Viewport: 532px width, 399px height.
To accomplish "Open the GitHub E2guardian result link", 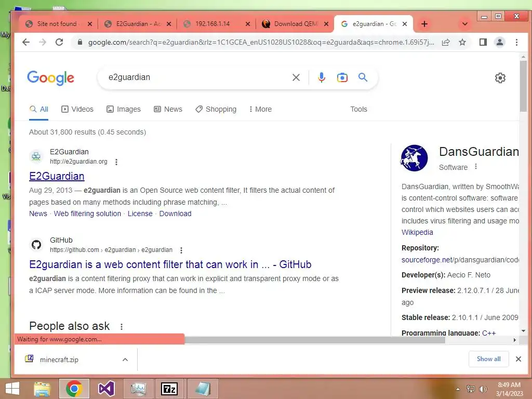I will point(170,264).
